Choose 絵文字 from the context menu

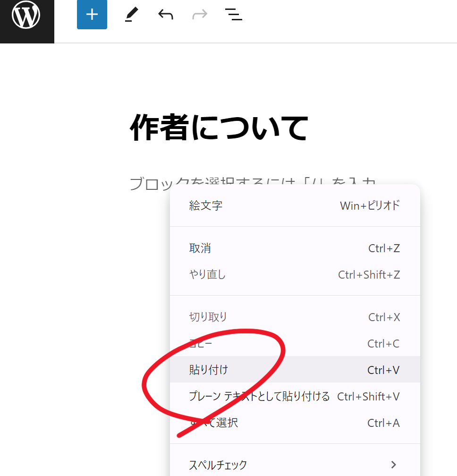tap(206, 205)
